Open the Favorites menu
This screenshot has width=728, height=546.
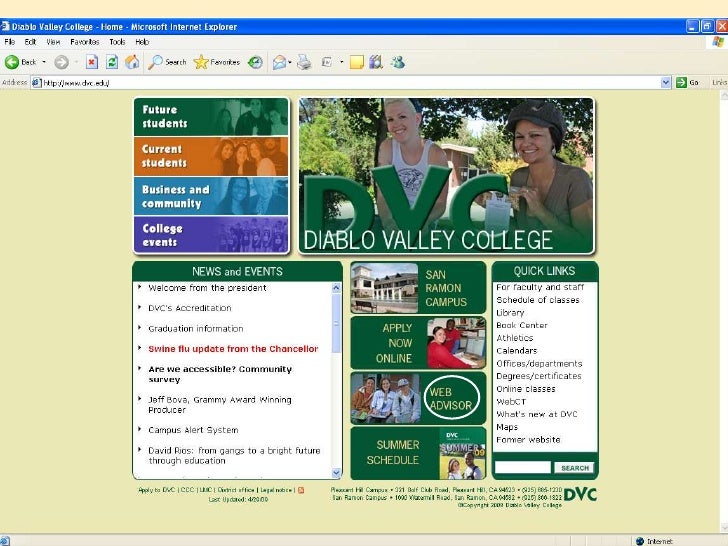coord(84,42)
